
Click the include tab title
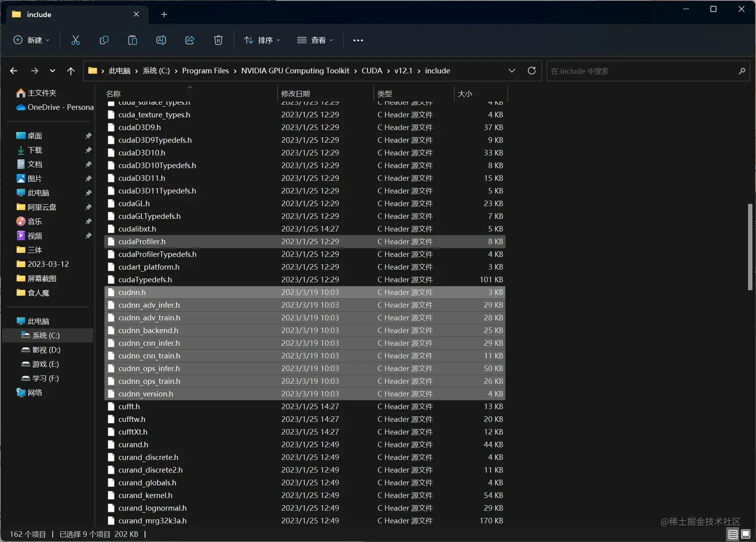pyautogui.click(x=39, y=15)
